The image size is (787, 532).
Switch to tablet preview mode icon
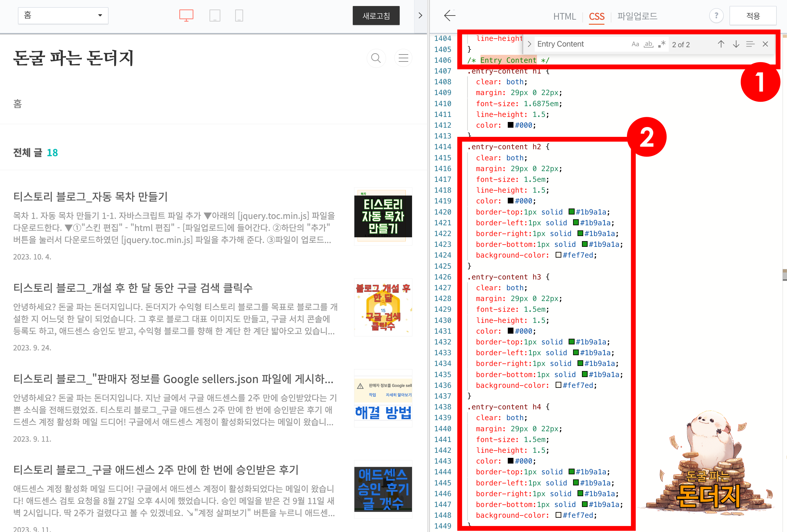click(215, 15)
